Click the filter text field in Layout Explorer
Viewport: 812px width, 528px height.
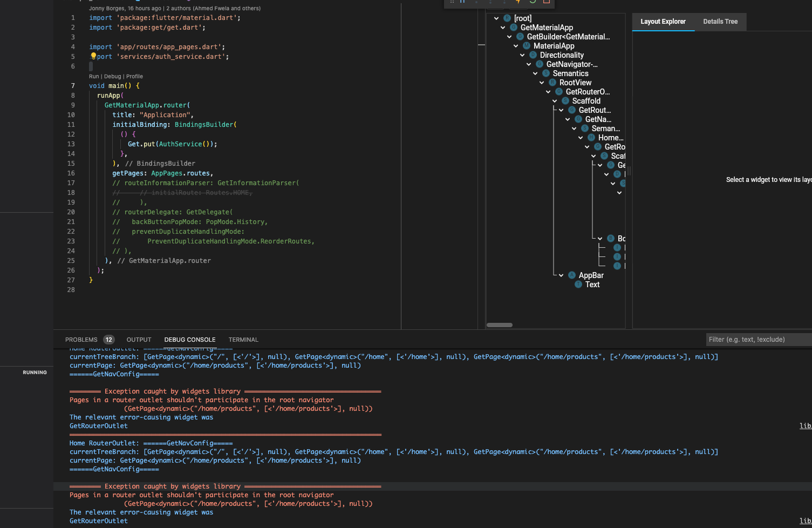(x=758, y=339)
